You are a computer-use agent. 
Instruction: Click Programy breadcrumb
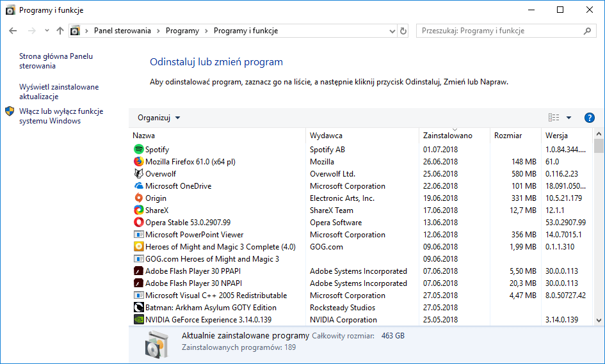click(182, 31)
